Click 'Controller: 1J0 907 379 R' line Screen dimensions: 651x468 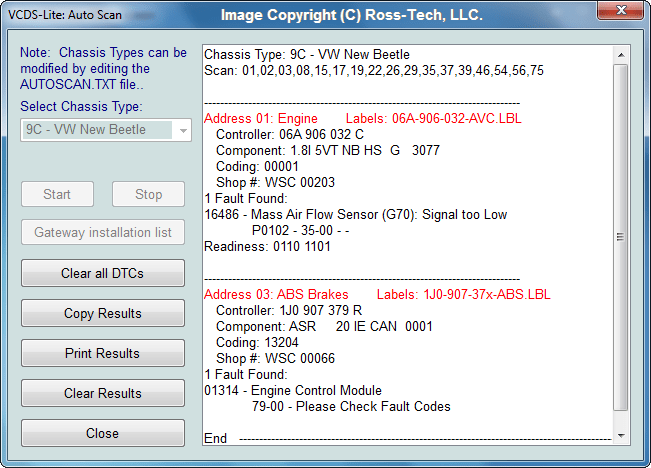pos(289,311)
